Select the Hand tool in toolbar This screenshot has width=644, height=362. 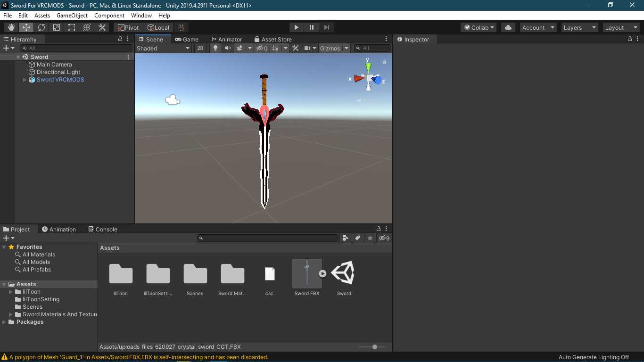click(x=11, y=27)
